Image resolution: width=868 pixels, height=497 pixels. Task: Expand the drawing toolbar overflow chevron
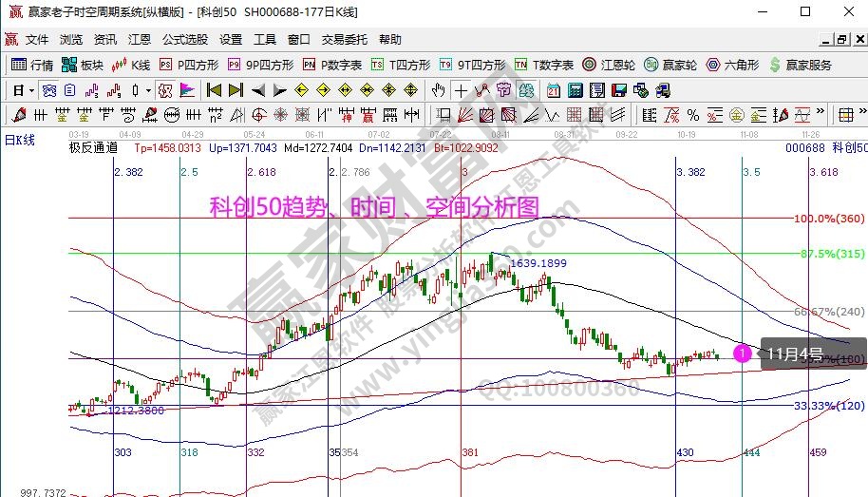coord(818,115)
